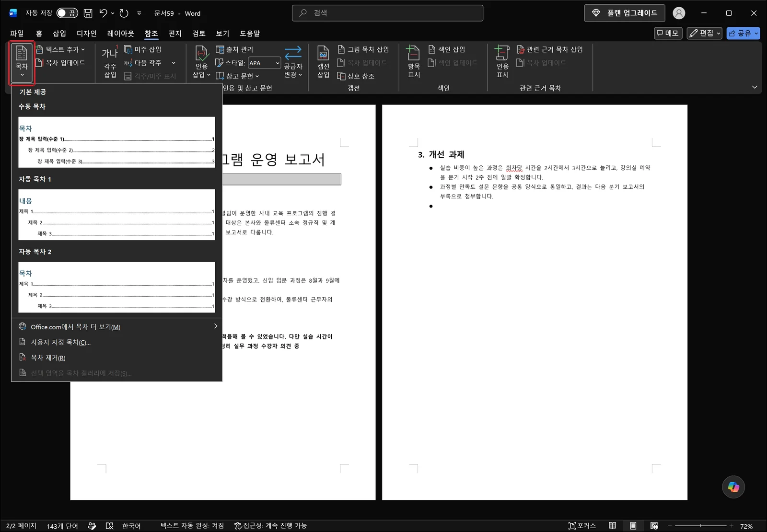Select the 자동 목차 2 preview

point(116,287)
